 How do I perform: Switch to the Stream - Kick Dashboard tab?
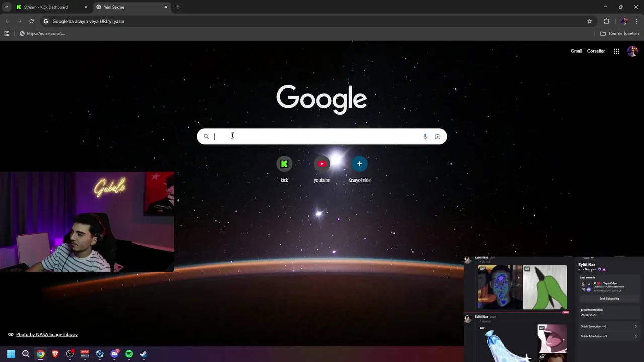tap(52, 7)
